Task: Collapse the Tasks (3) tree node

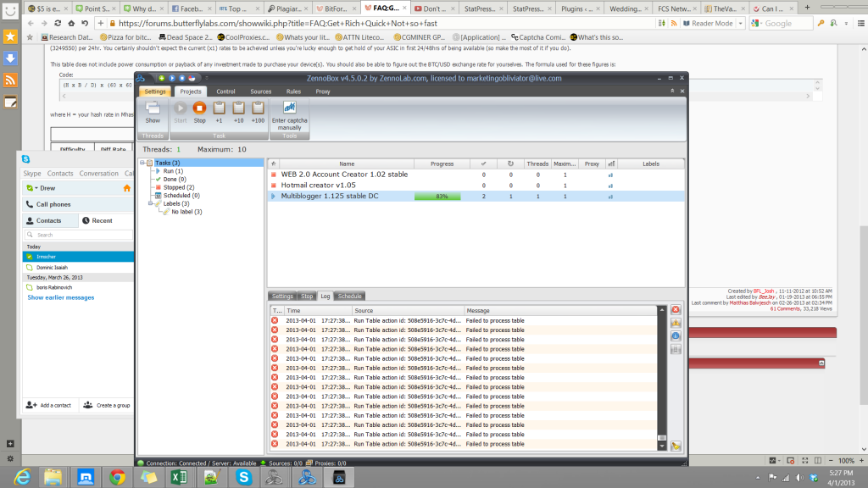Action: pyautogui.click(x=142, y=163)
